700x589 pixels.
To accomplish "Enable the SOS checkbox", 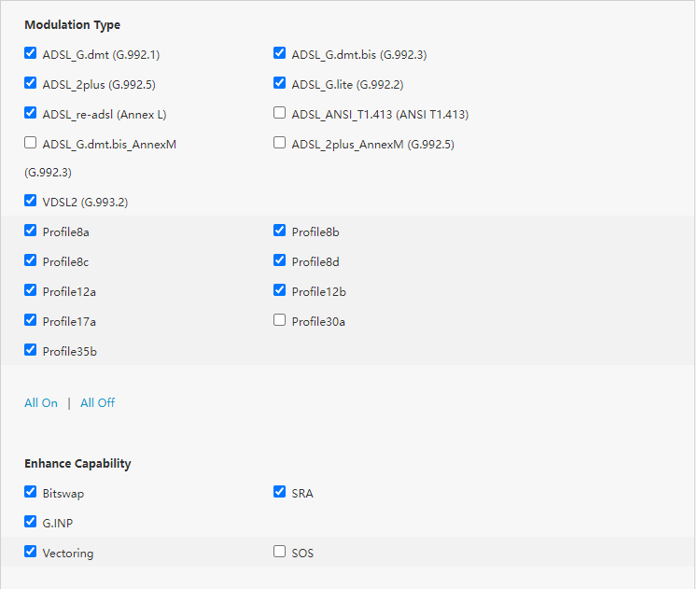I will [279, 552].
